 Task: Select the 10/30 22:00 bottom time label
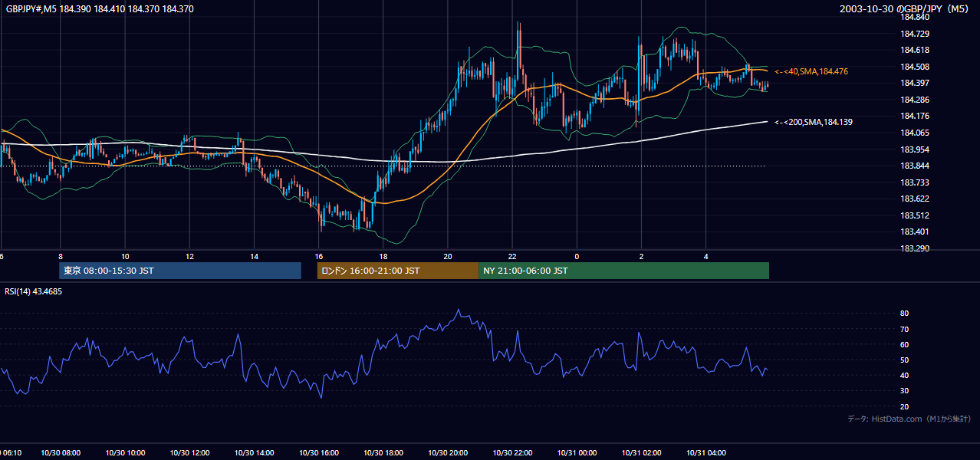click(512, 453)
